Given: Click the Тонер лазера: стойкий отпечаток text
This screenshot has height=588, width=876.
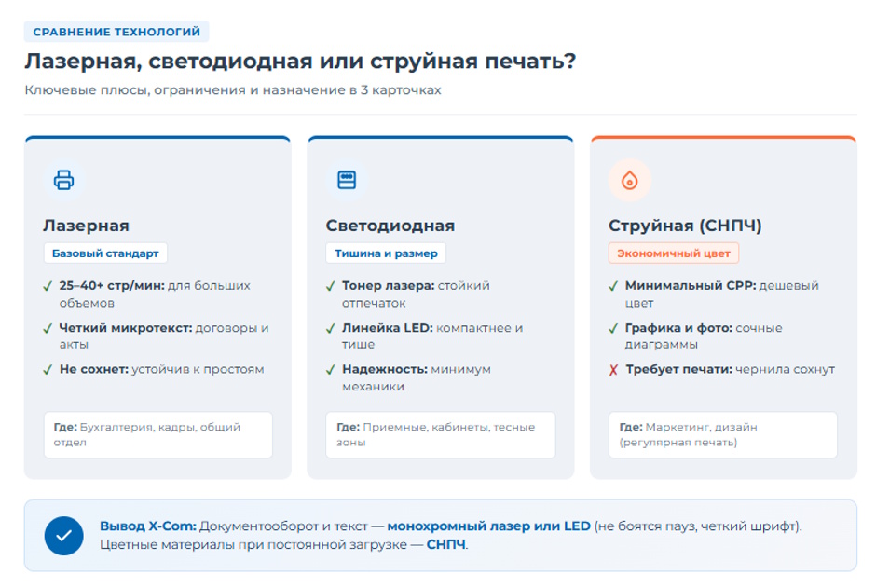Looking at the screenshot, I should 416,294.
